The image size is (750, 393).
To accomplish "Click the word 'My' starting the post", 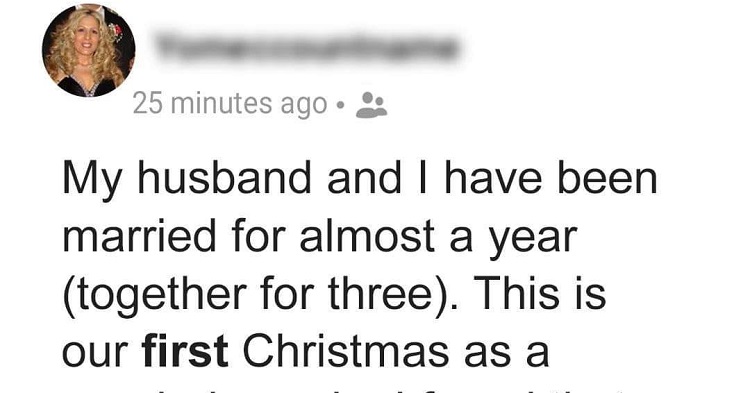I will point(93,181).
